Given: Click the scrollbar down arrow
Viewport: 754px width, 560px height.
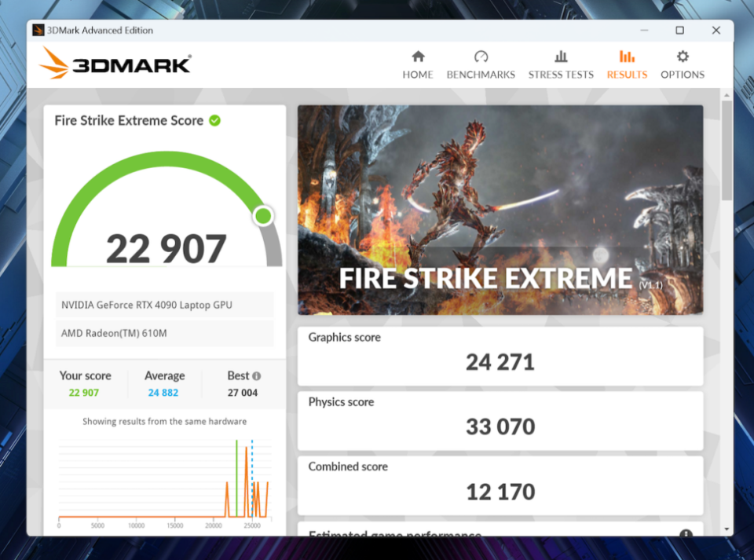Looking at the screenshot, I should [x=727, y=529].
